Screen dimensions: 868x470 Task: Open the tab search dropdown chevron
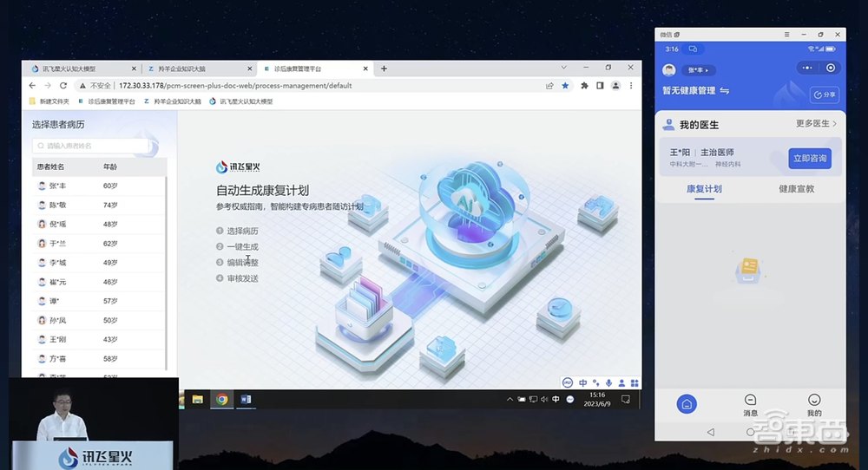click(564, 68)
